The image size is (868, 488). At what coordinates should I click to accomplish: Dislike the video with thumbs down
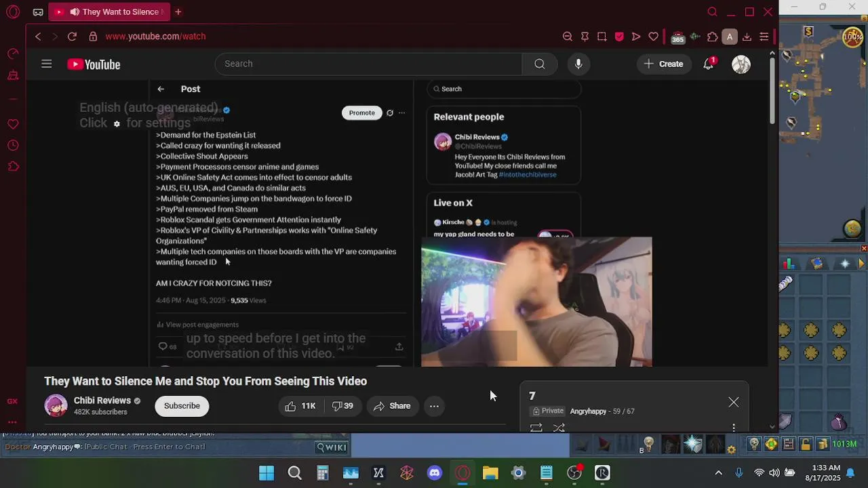point(342,406)
